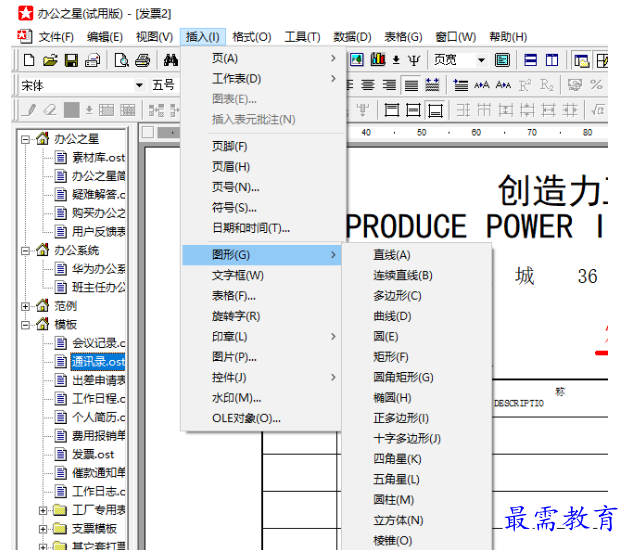Select 圆角矩形(G) from the shapes submenu
The width and height of the screenshot is (626, 550).
coord(403,377)
